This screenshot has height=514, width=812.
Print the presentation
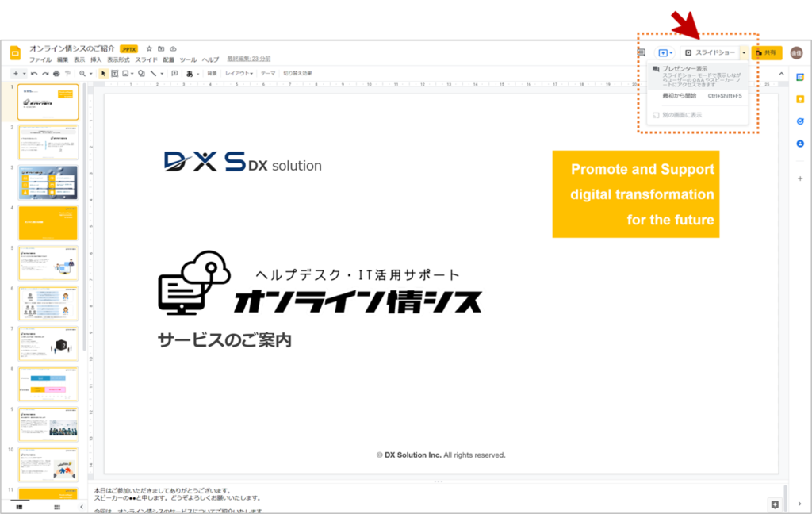click(56, 74)
